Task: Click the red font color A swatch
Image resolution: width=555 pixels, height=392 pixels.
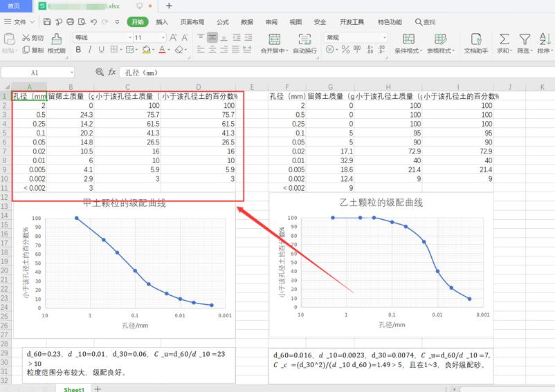Action: [x=162, y=50]
